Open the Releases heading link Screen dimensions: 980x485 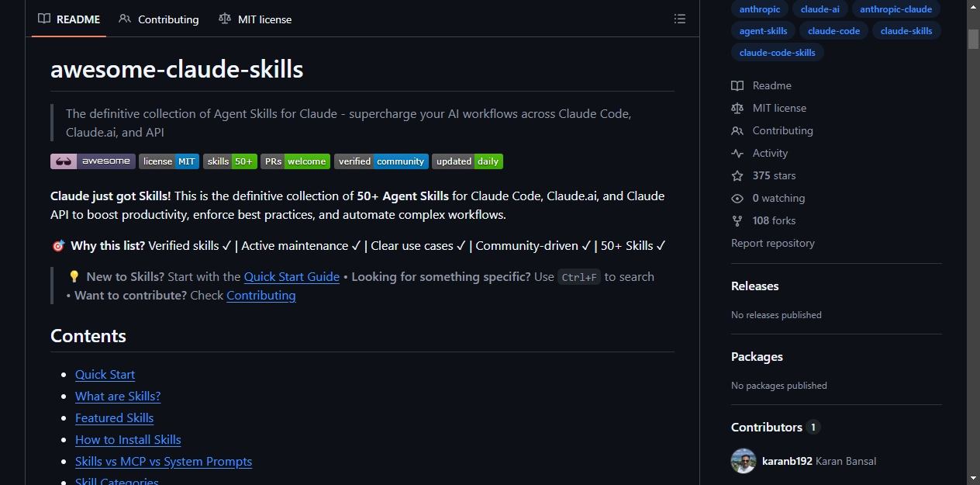pyautogui.click(x=755, y=286)
